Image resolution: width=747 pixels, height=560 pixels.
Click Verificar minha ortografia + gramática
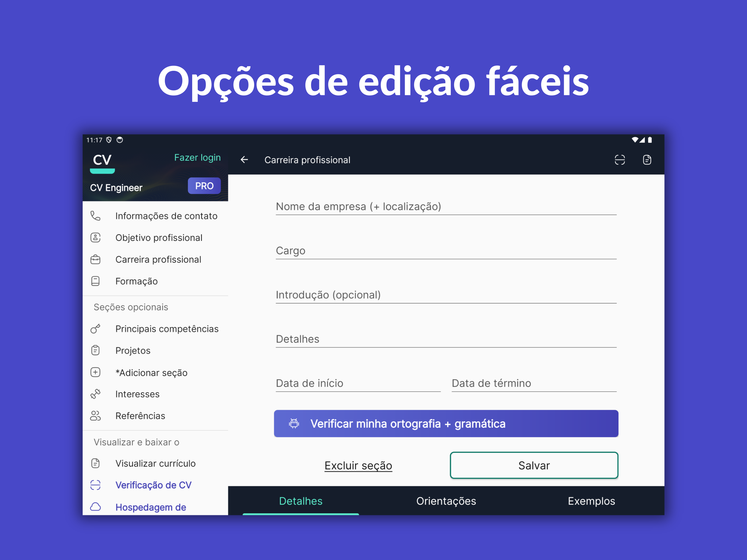pyautogui.click(x=446, y=423)
